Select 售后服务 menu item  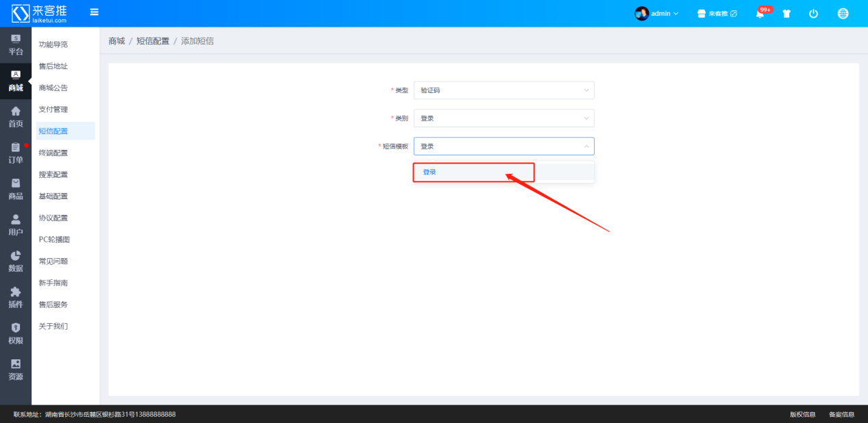tap(65, 305)
